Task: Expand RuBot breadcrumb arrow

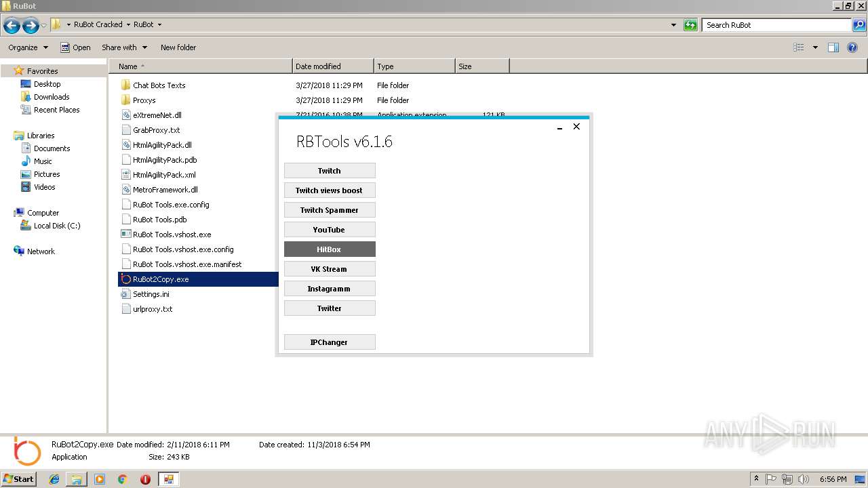Action: click(159, 24)
